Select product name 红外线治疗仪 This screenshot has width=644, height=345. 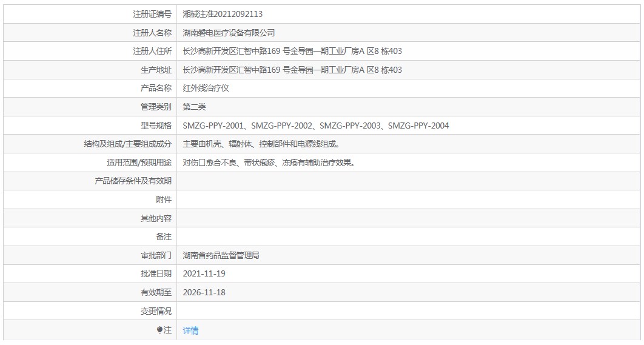pos(206,89)
